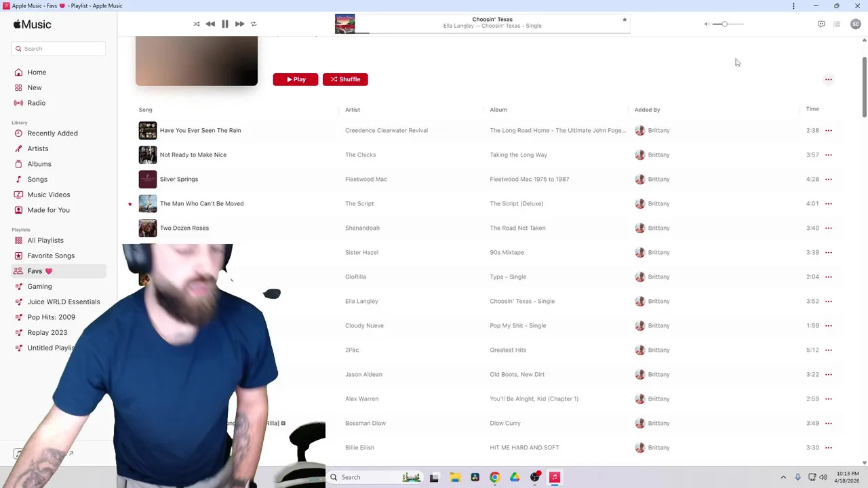The width and height of the screenshot is (868, 488).
Task: Go to Home in the sidebar
Action: click(x=37, y=73)
